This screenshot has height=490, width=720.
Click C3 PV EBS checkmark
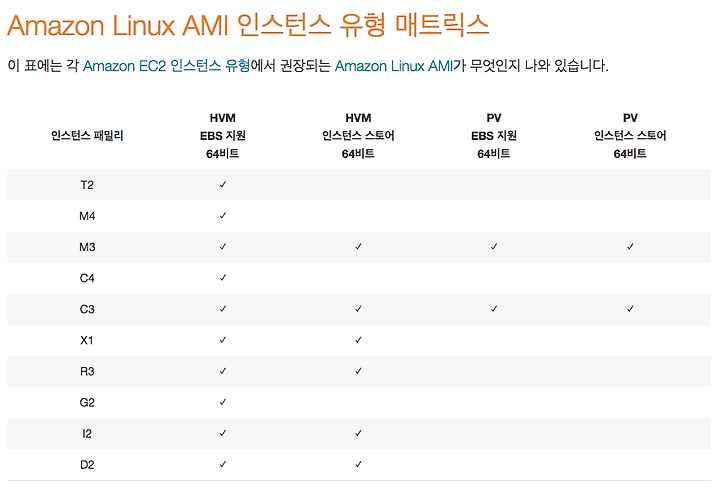pyautogui.click(x=494, y=309)
